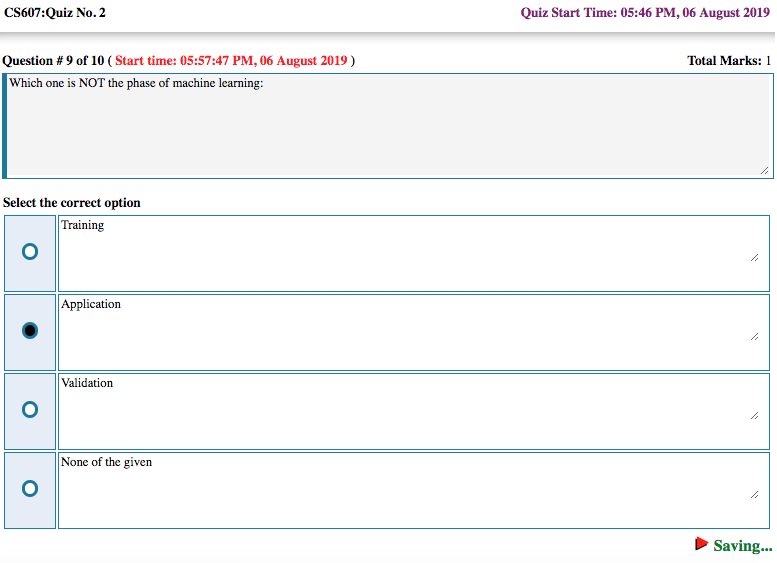Grab the question box resize handle
This screenshot has width=777, height=563.
[765, 170]
